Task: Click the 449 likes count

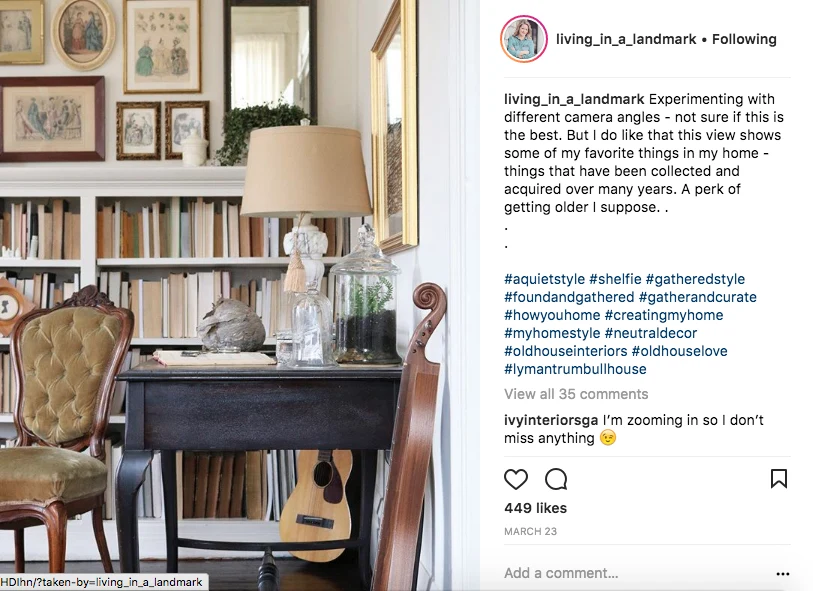Action: pos(535,508)
